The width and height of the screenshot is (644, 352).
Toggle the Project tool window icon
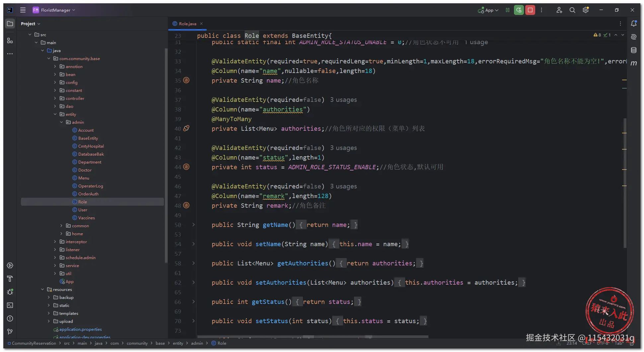(10, 24)
